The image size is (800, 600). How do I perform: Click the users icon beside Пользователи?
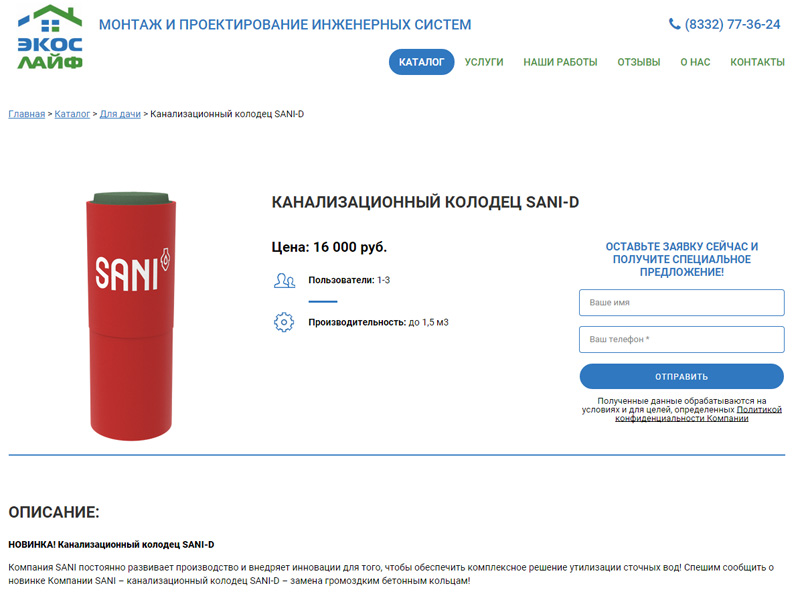pos(284,280)
